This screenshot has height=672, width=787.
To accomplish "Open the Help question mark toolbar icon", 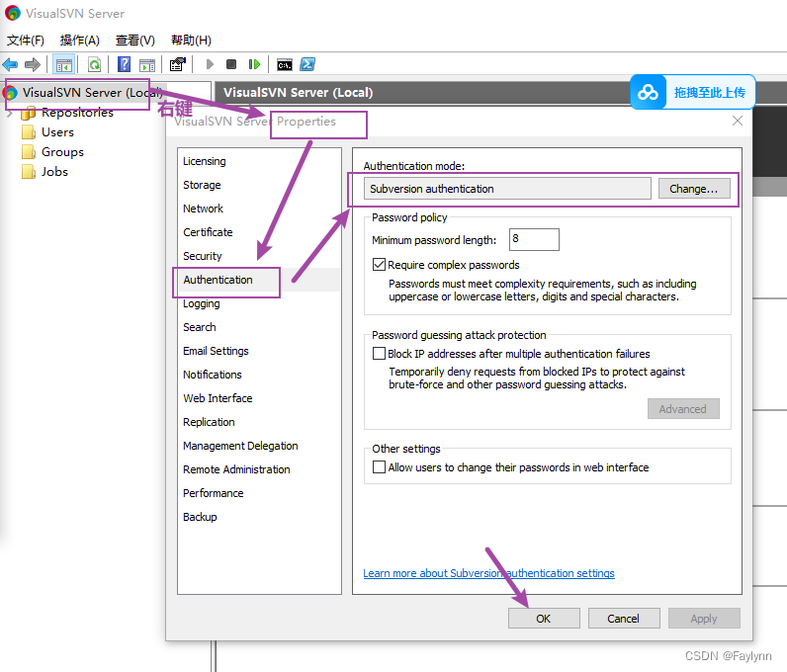I will click(x=124, y=64).
